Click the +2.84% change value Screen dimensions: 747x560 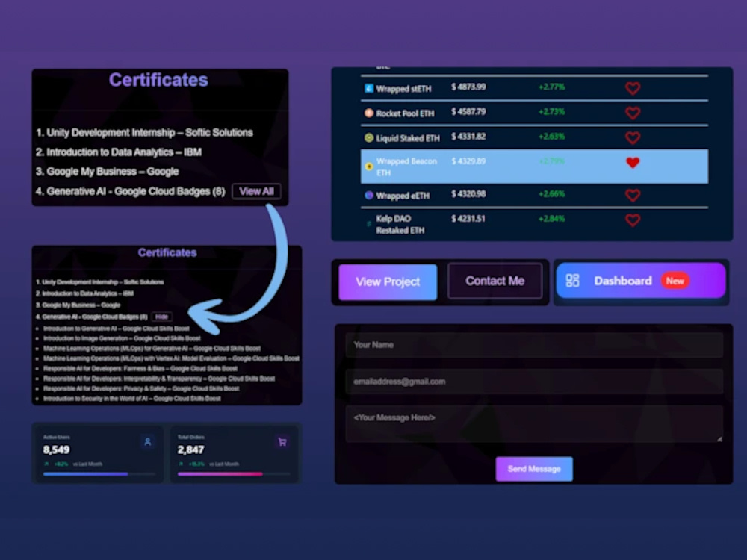point(551,219)
